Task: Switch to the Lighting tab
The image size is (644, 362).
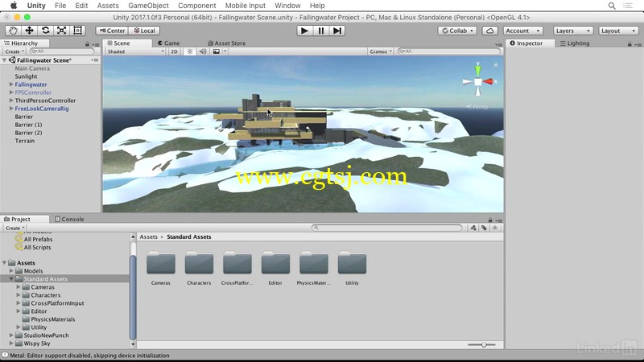Action: [575, 43]
